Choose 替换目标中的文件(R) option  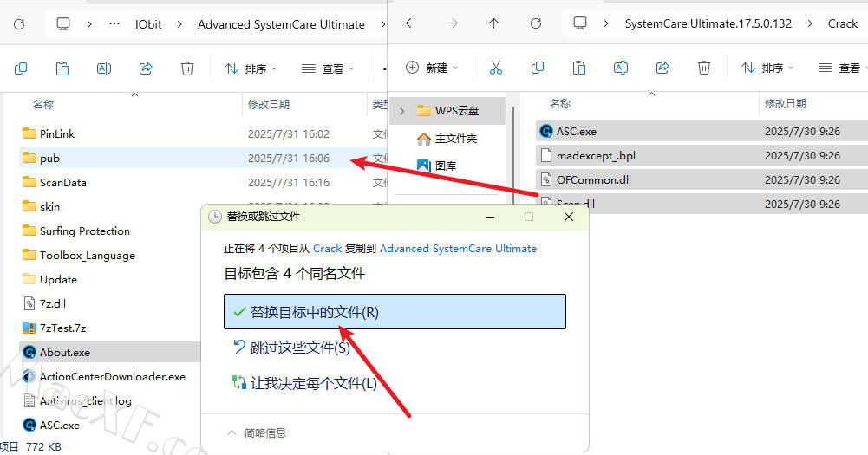[x=395, y=312]
